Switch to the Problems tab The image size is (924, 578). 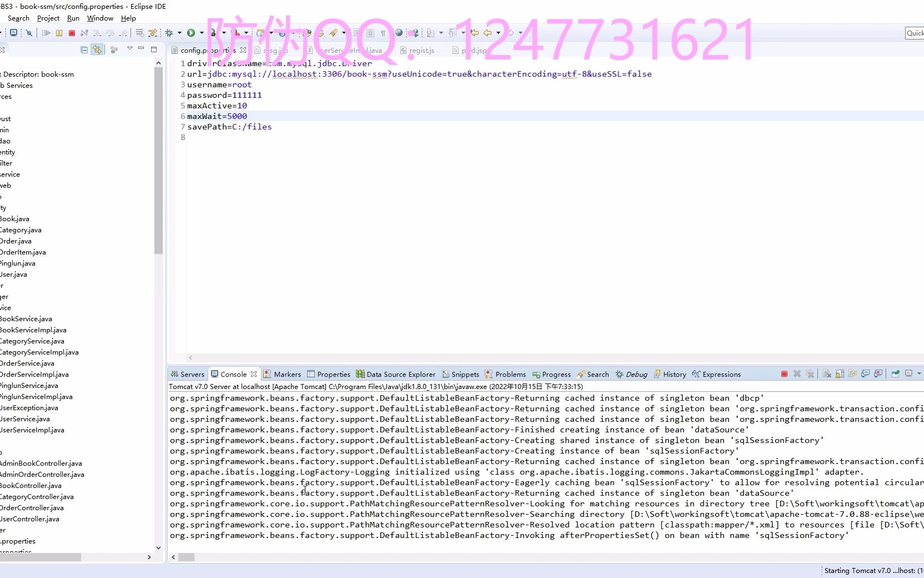point(505,374)
